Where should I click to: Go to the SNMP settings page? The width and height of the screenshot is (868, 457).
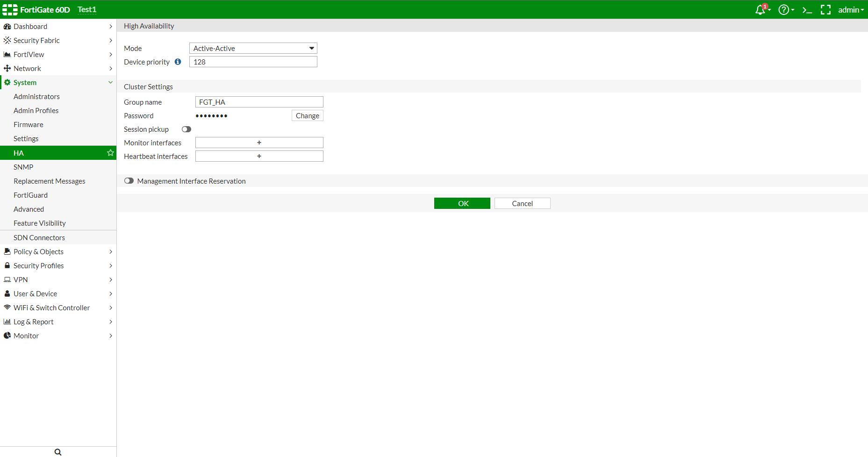click(23, 167)
